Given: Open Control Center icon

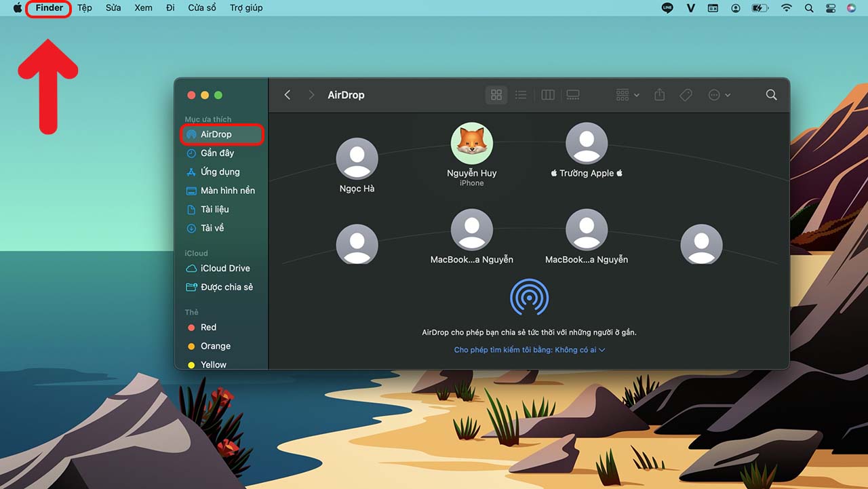Looking at the screenshot, I should click(x=831, y=8).
